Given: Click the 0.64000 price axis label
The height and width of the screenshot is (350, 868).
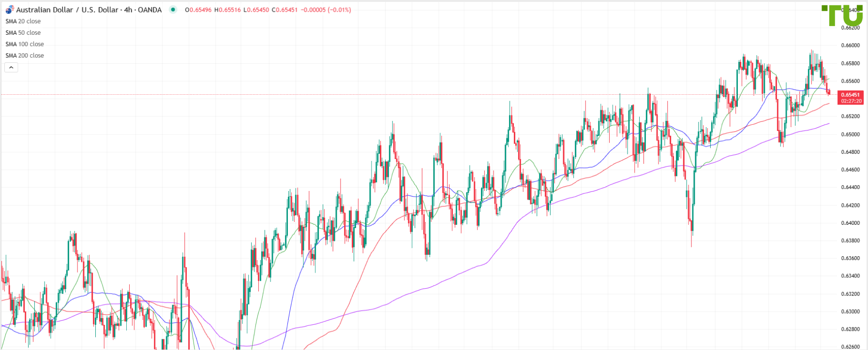Looking at the screenshot, I should click(850, 223).
